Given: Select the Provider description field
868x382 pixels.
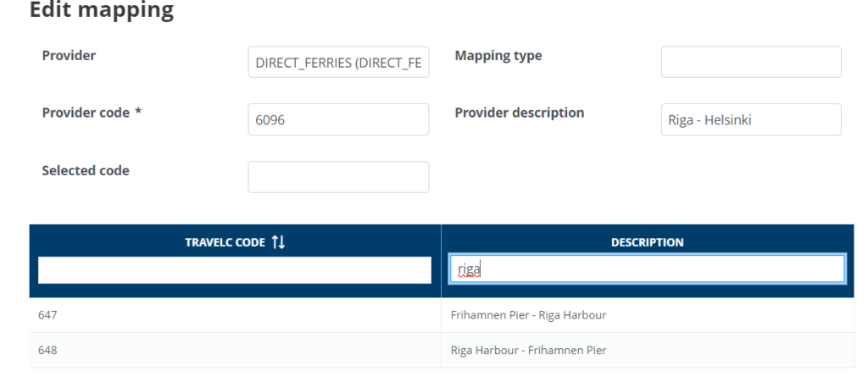Looking at the screenshot, I should point(750,119).
